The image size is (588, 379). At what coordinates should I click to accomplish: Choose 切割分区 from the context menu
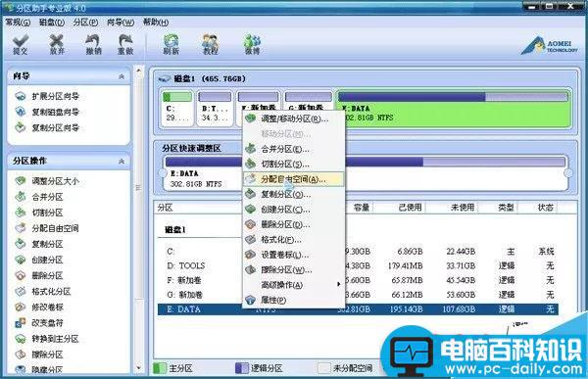pyautogui.click(x=294, y=165)
